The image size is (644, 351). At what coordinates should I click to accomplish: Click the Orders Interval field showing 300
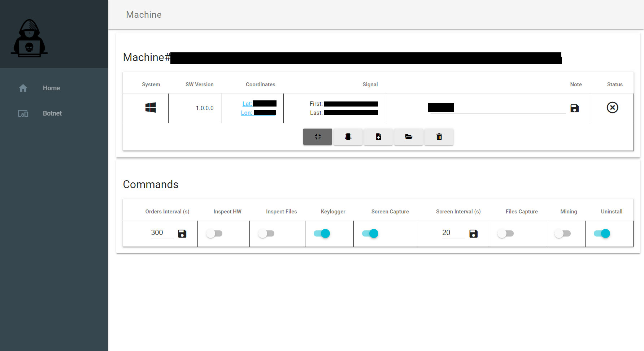[x=162, y=233]
